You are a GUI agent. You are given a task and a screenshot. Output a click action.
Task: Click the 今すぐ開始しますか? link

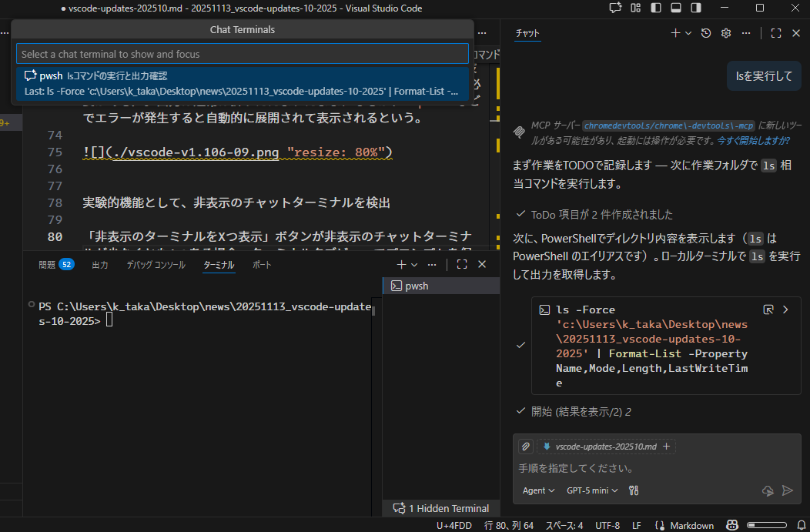point(753,140)
